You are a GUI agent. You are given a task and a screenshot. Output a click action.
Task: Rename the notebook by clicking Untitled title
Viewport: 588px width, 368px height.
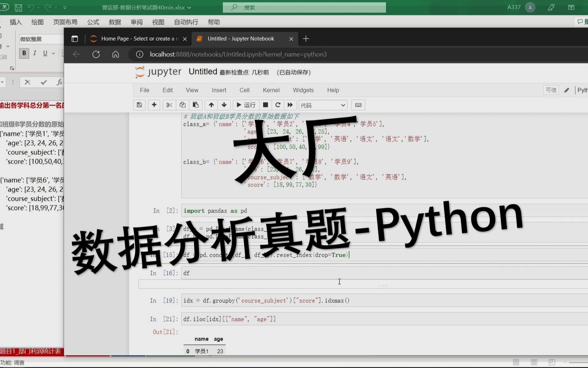(203, 72)
